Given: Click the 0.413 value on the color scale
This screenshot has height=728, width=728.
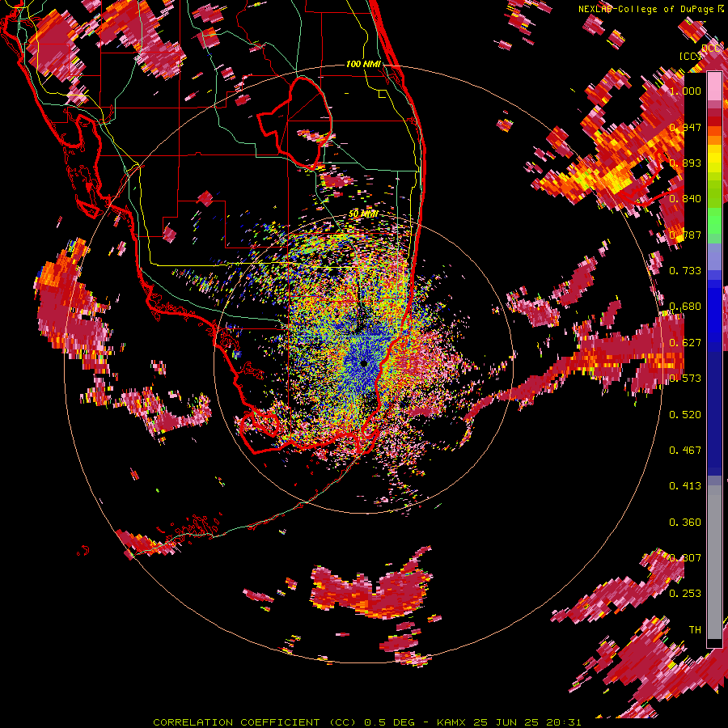Looking at the screenshot, I should point(685,486).
